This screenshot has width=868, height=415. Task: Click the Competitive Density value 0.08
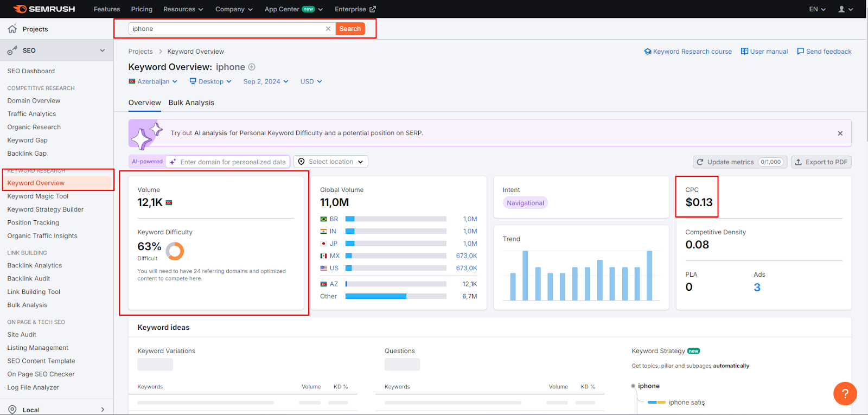tap(697, 245)
